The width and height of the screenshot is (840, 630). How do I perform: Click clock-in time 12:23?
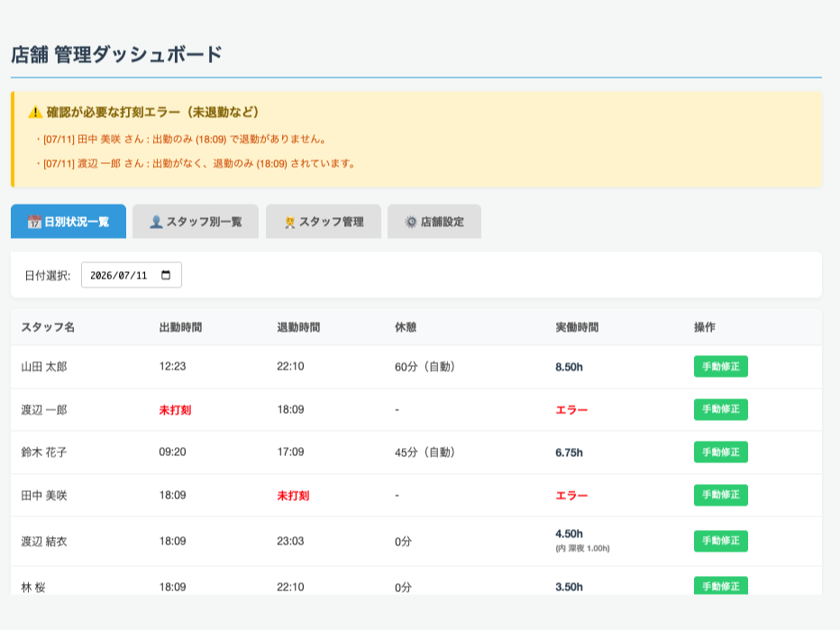172,367
